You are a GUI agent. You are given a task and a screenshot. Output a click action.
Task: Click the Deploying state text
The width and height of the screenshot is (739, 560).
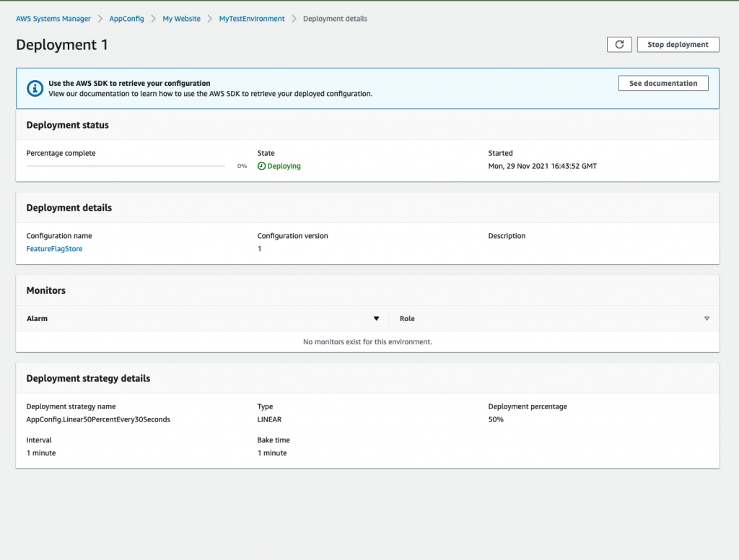284,166
